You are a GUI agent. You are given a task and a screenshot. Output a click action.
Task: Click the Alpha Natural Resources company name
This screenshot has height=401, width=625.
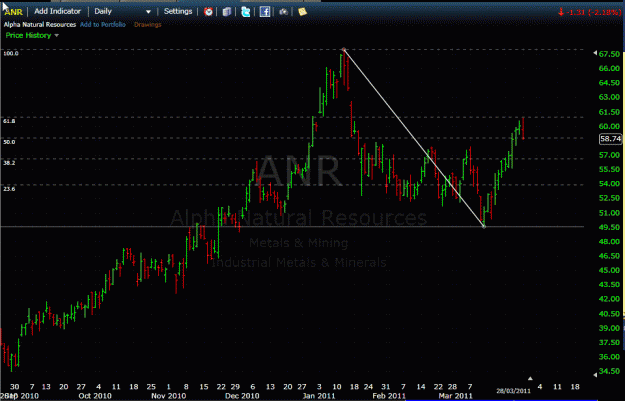[x=40, y=24]
